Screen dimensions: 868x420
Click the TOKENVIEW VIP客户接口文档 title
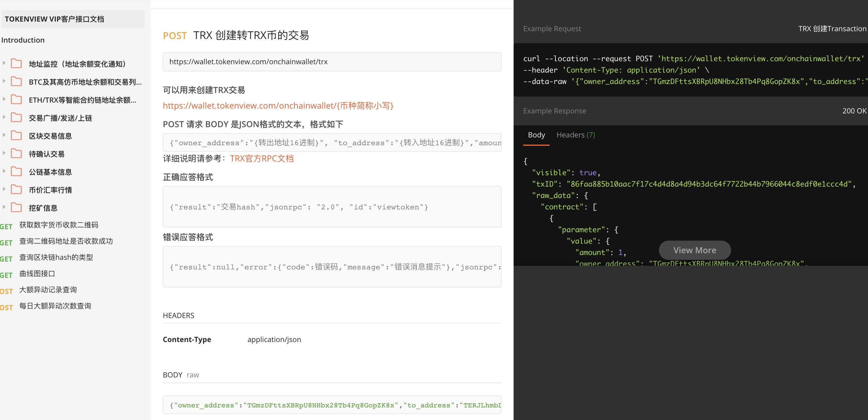pyautogui.click(x=54, y=19)
